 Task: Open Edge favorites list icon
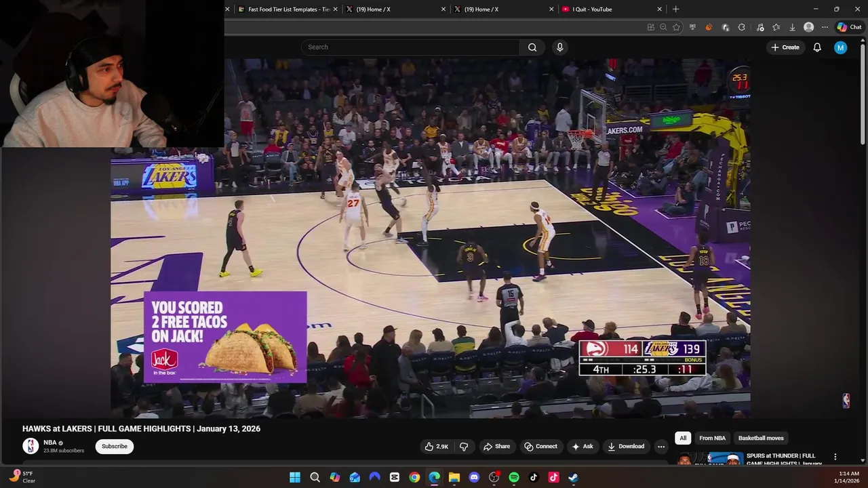(x=776, y=27)
